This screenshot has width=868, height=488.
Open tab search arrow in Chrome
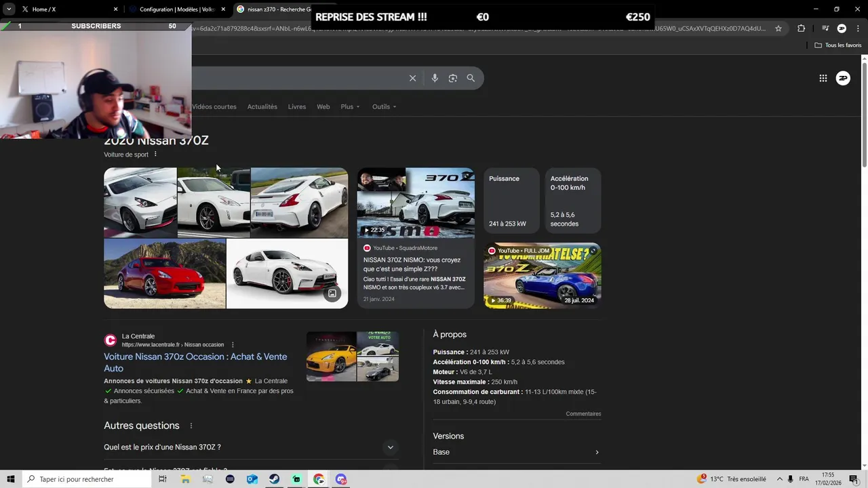pyautogui.click(x=9, y=9)
